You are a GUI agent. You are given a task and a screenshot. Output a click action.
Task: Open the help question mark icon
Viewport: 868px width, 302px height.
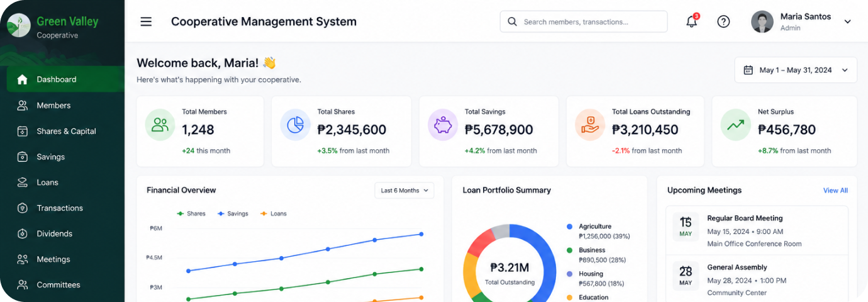723,21
